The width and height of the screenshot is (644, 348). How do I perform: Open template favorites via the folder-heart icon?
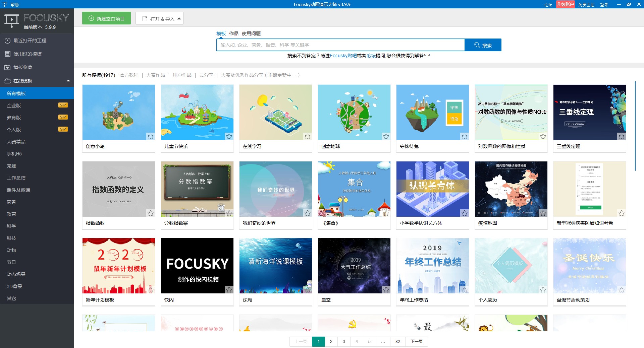click(x=7, y=67)
